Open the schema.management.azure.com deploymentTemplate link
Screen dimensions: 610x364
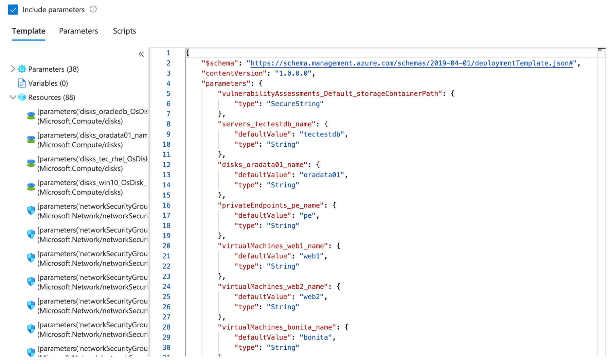(412, 63)
